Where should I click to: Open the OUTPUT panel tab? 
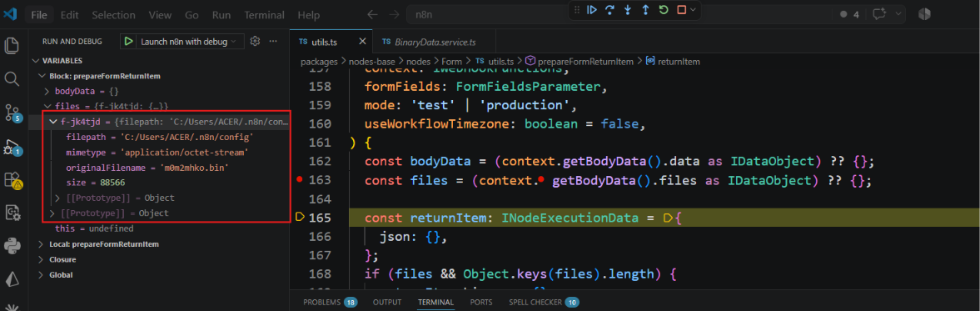click(387, 302)
